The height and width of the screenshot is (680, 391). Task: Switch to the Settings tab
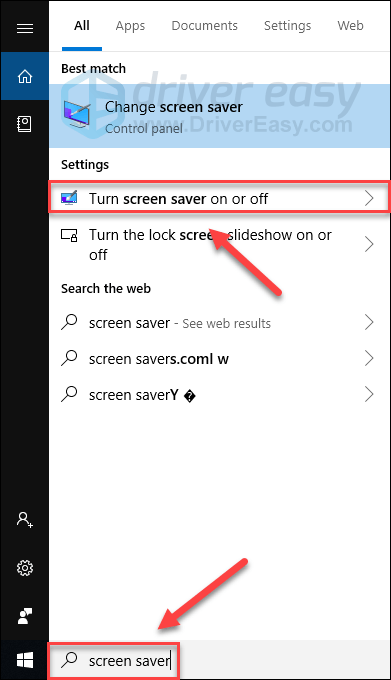287,26
